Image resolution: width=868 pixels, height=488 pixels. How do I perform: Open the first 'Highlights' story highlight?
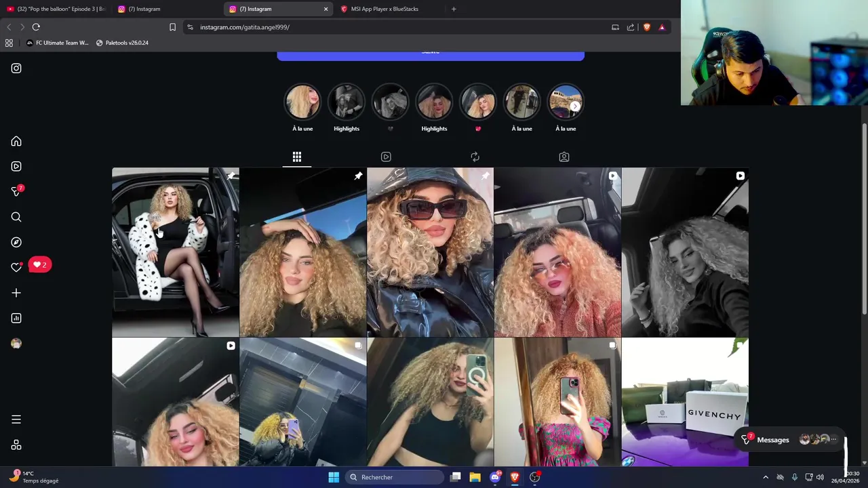tap(347, 102)
